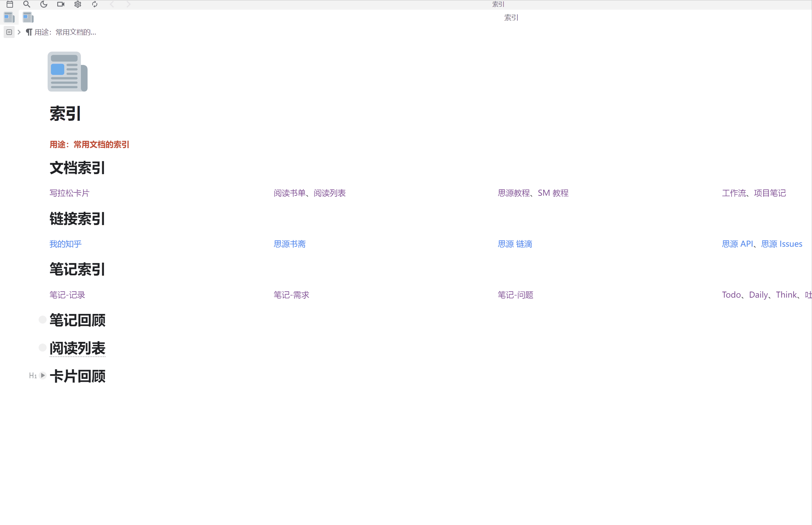Open settings with the gear icon
The height and width of the screenshot is (525, 812).
pos(78,4)
